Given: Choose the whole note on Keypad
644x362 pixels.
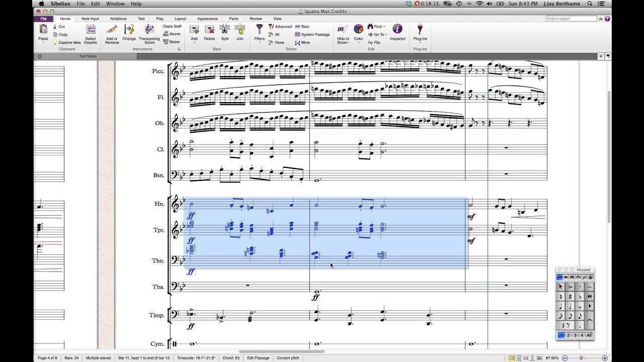Looking at the screenshot, I should point(580,307).
